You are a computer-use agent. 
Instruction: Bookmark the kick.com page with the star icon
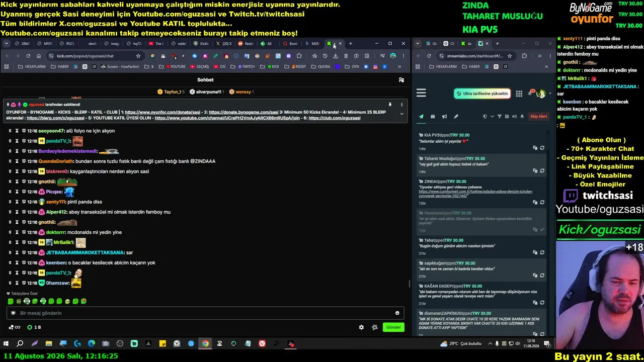pos(138,56)
